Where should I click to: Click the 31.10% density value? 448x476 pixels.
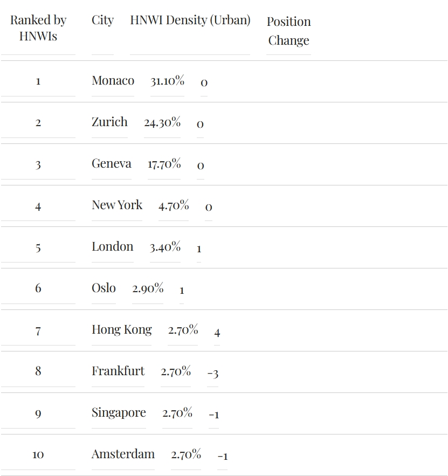pyautogui.click(x=167, y=81)
